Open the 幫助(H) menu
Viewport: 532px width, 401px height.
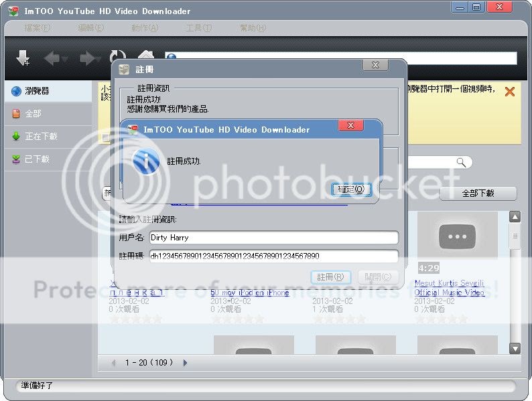[x=253, y=28]
